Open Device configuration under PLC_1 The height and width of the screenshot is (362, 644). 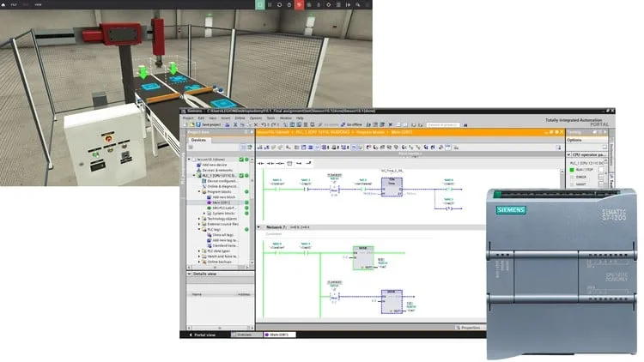(x=222, y=181)
